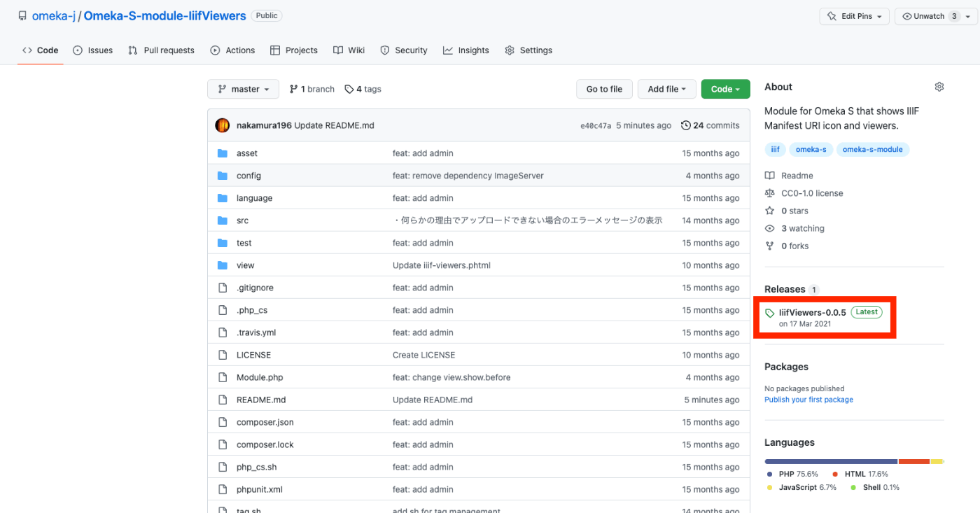Click the branch icon near 1 branch

[x=294, y=89]
